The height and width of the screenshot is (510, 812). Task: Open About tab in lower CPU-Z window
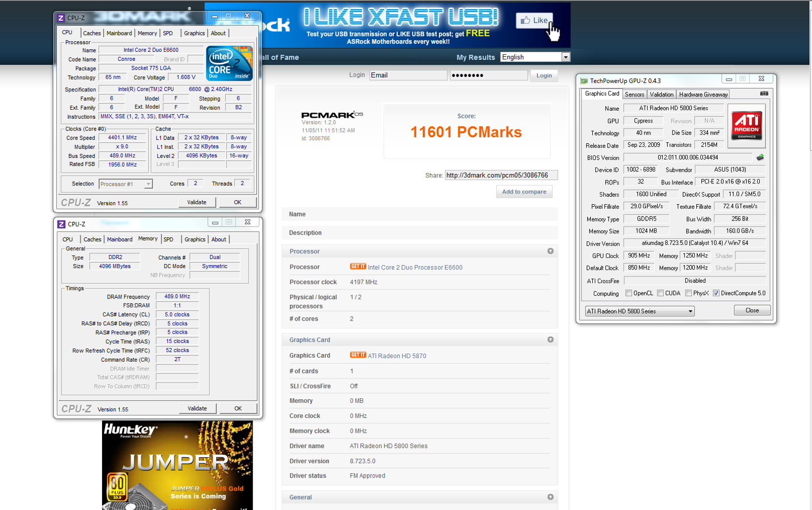pyautogui.click(x=219, y=239)
